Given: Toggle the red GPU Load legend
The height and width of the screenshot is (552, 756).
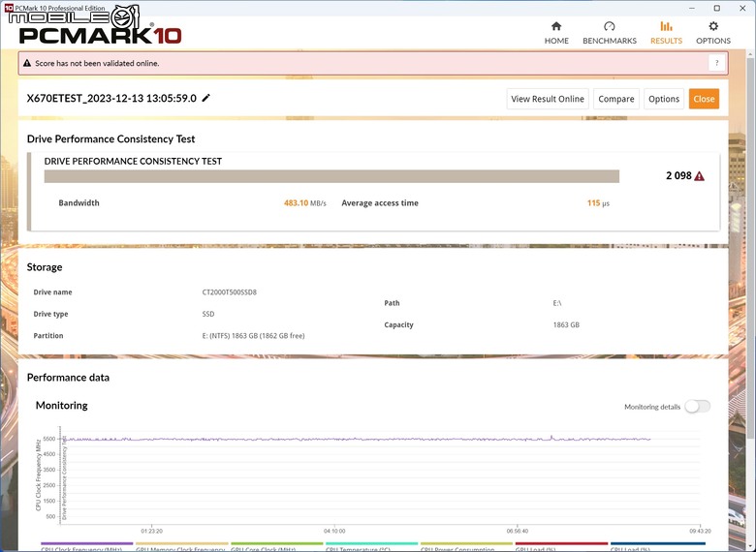Looking at the screenshot, I should click(x=561, y=546).
